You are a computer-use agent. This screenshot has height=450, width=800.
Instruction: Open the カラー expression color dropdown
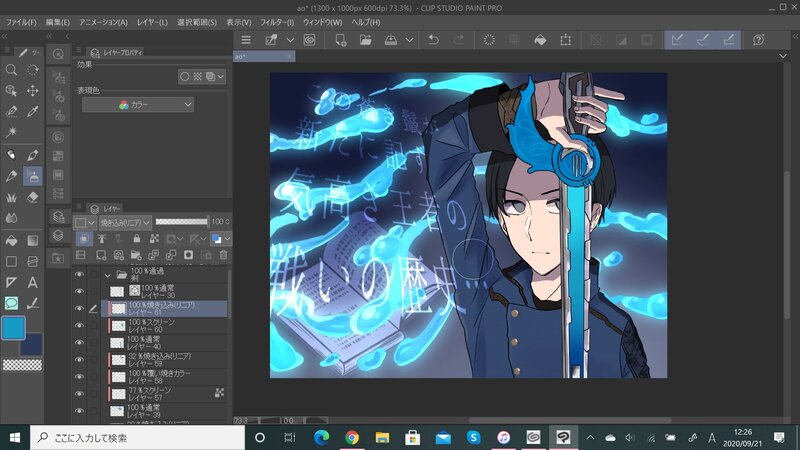click(138, 105)
